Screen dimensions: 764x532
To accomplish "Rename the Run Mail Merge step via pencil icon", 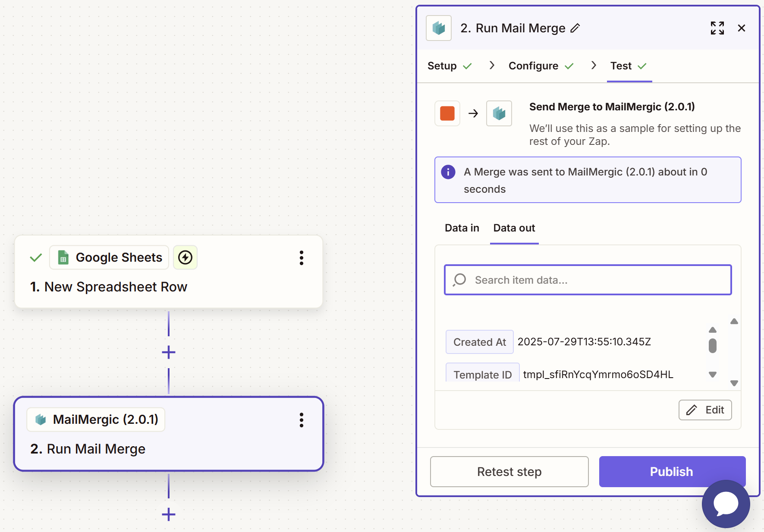I will coord(575,28).
